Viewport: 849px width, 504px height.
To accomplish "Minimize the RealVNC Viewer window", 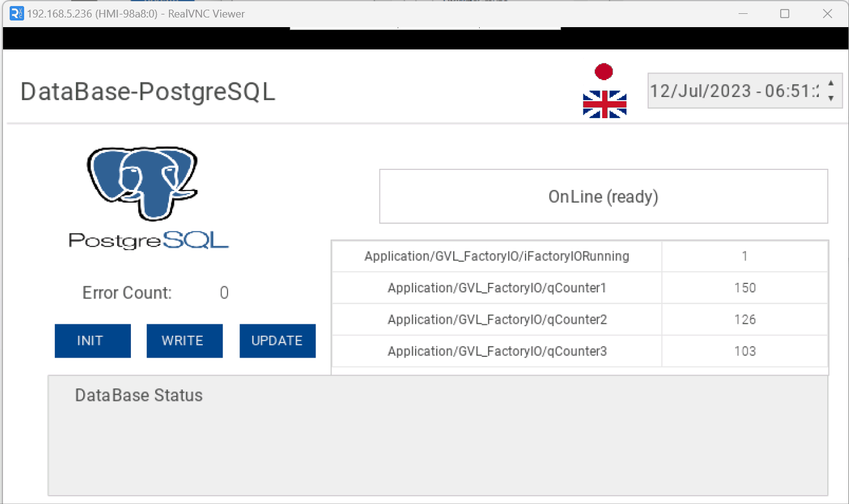I will click(742, 13).
